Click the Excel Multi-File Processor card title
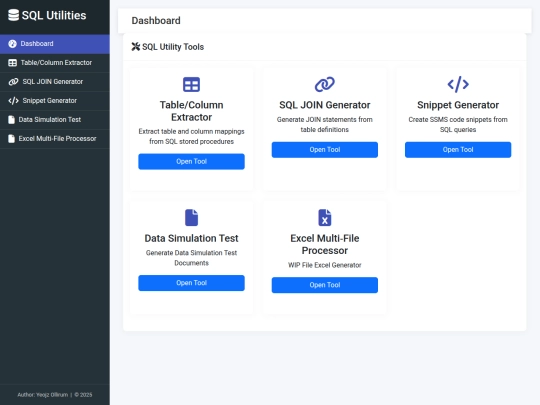The height and width of the screenshot is (405, 540). point(325,244)
